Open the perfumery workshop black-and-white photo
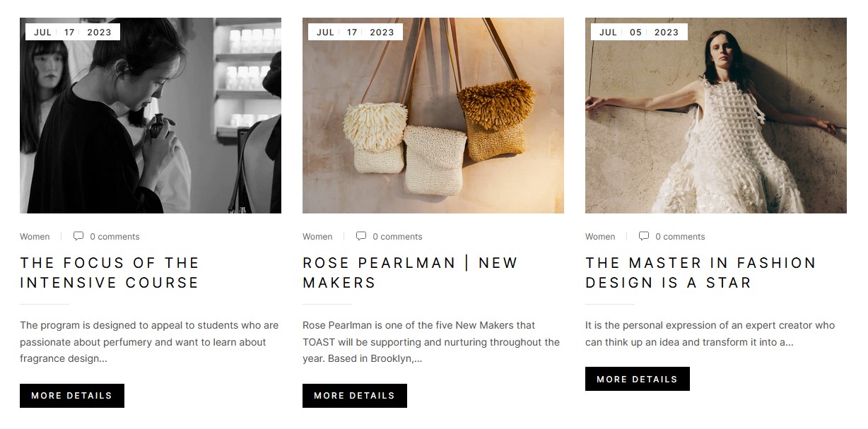 151,115
